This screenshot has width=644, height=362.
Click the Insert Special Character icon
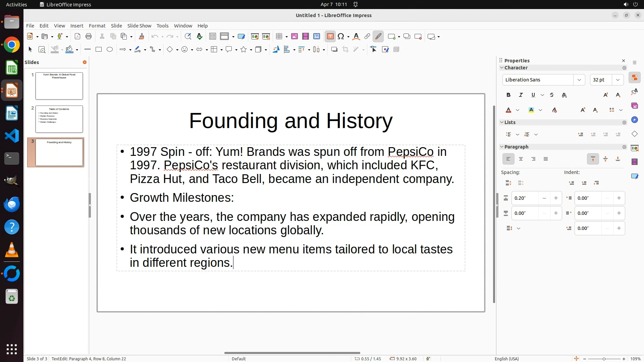coord(341,37)
